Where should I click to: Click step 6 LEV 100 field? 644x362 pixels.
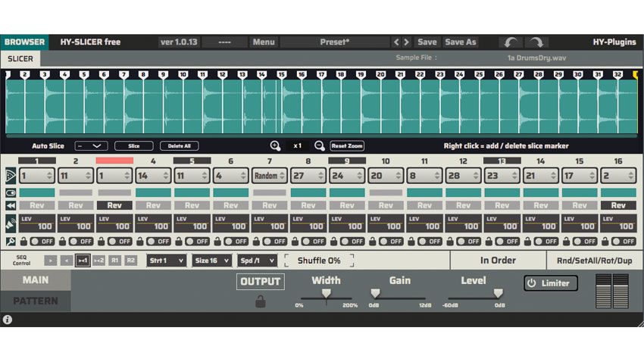230,223
